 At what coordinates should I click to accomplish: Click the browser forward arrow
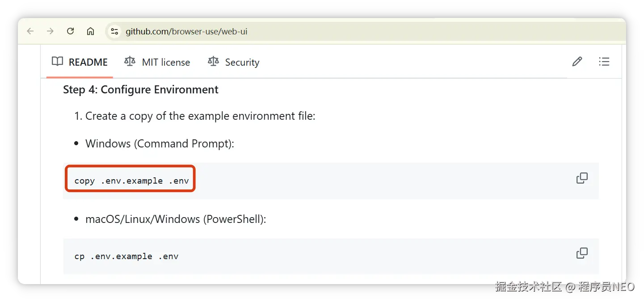click(x=51, y=31)
